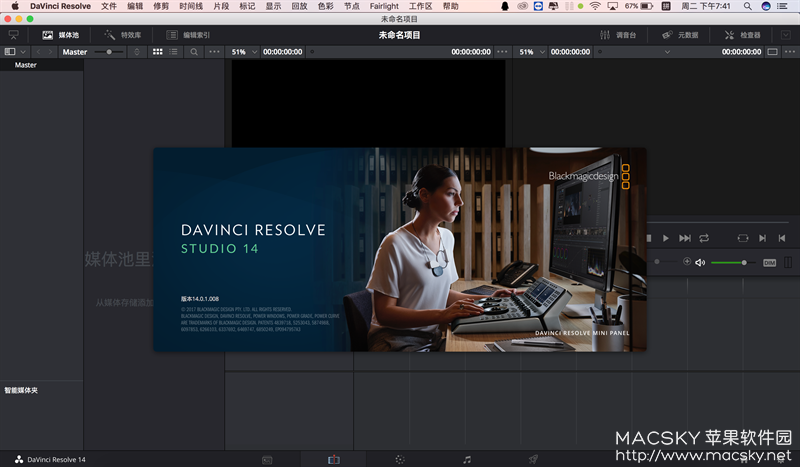Go back with the left navigation arrow
Image resolution: width=800 pixels, height=467 pixels.
(38, 52)
